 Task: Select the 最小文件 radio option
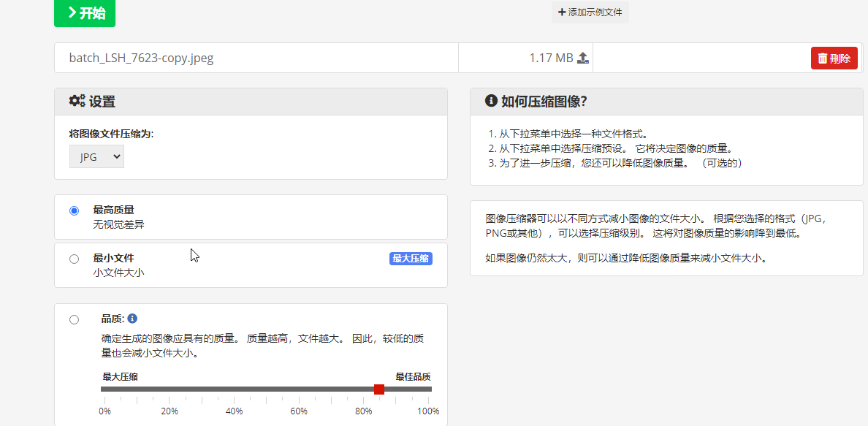point(74,259)
